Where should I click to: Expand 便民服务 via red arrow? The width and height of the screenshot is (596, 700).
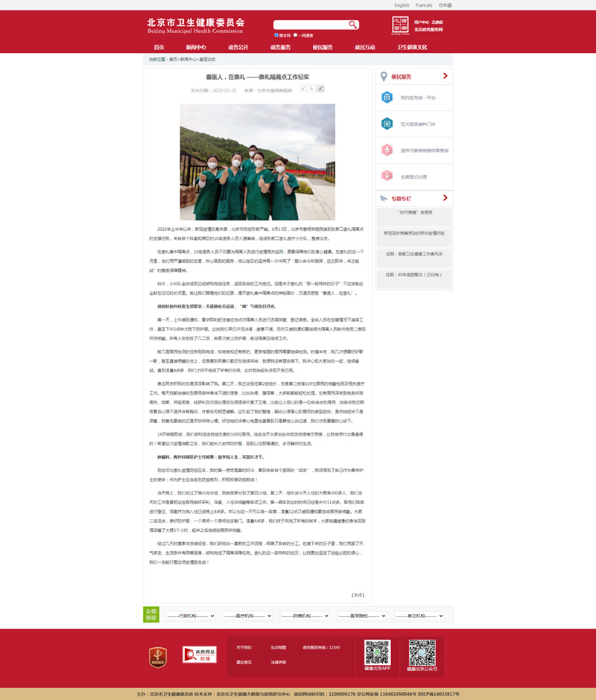click(x=445, y=76)
